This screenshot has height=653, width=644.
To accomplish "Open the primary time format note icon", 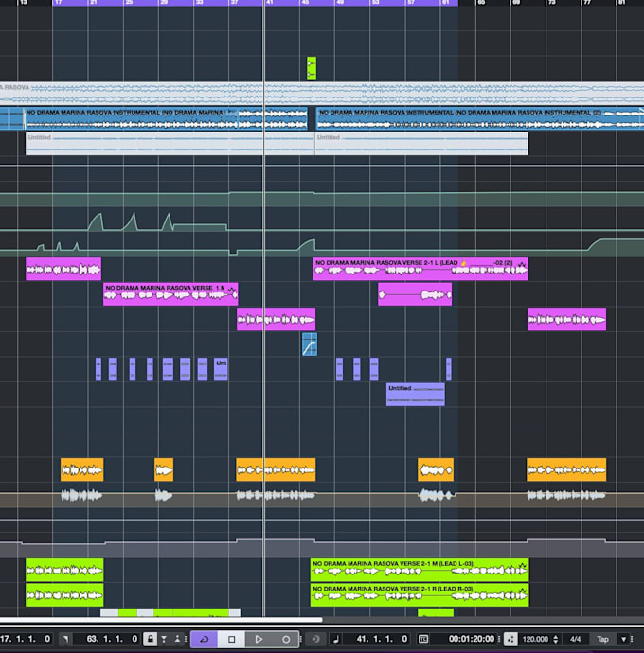I will (x=336, y=639).
